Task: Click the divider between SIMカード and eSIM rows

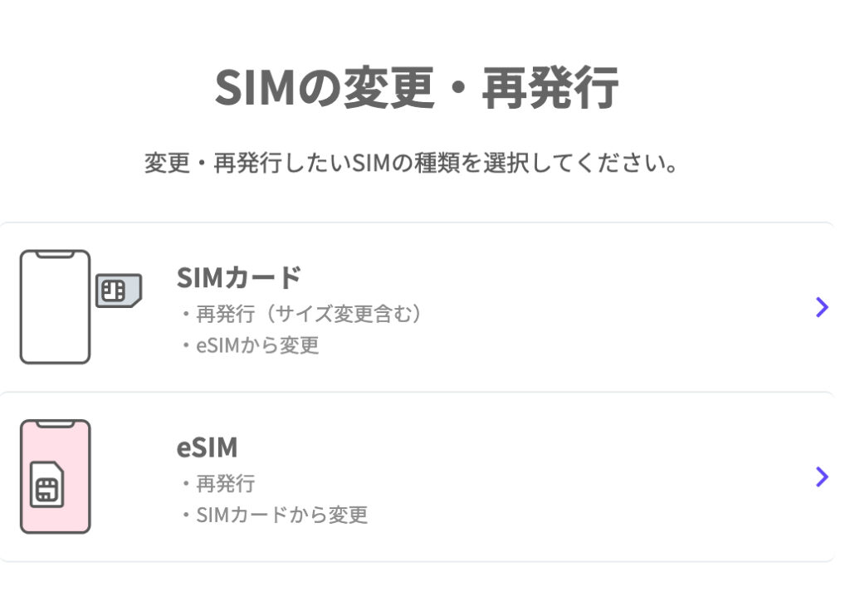Action: tap(415, 392)
